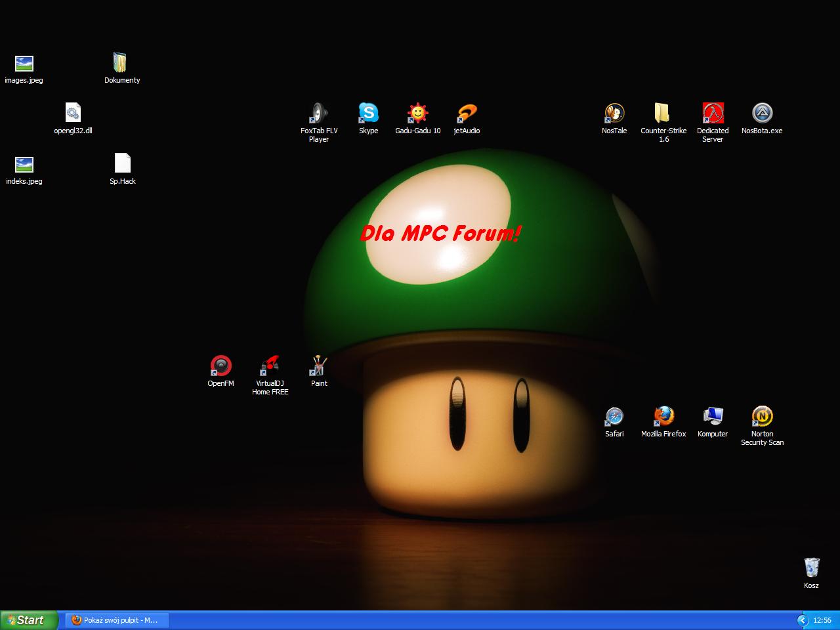Viewport: 840px width, 630px height.
Task: Launch the Dedicated Server shortcut
Action: pos(713,113)
